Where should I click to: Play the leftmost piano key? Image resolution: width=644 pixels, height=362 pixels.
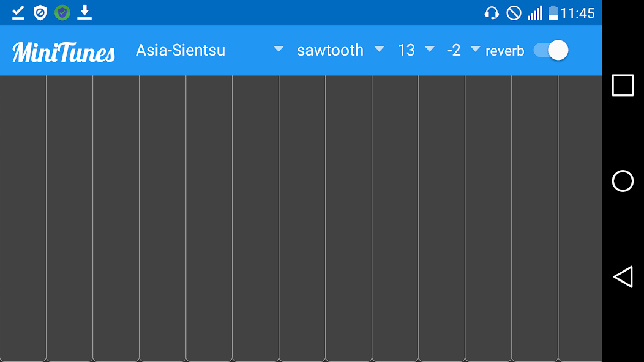tap(23, 220)
